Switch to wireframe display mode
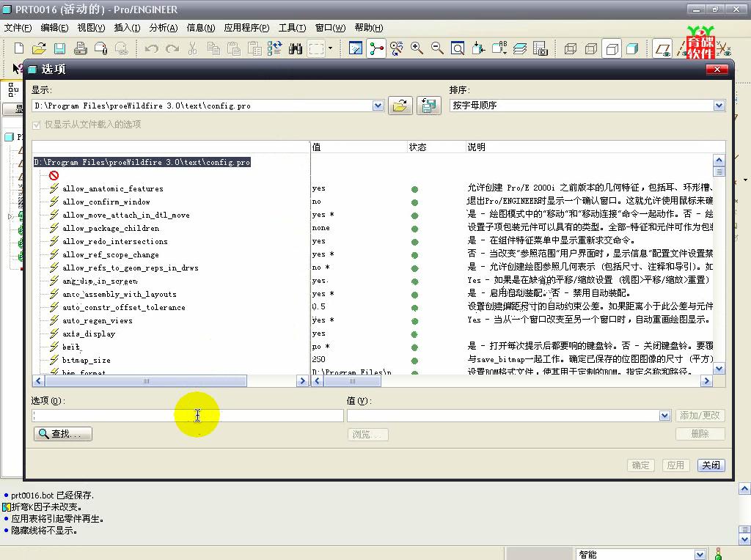This screenshot has width=751, height=560. pyautogui.click(x=571, y=48)
